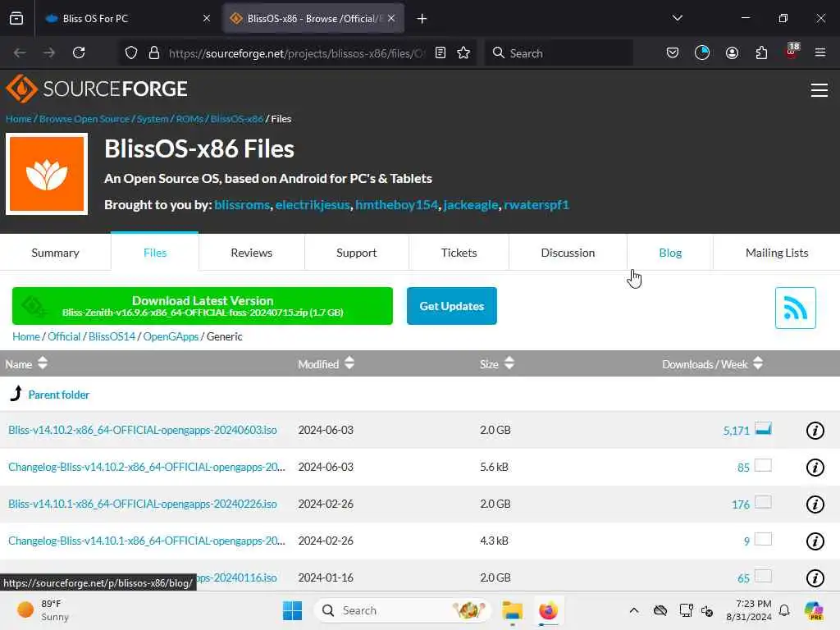Open the Blog tab
The width and height of the screenshot is (840, 630).
pyautogui.click(x=670, y=253)
